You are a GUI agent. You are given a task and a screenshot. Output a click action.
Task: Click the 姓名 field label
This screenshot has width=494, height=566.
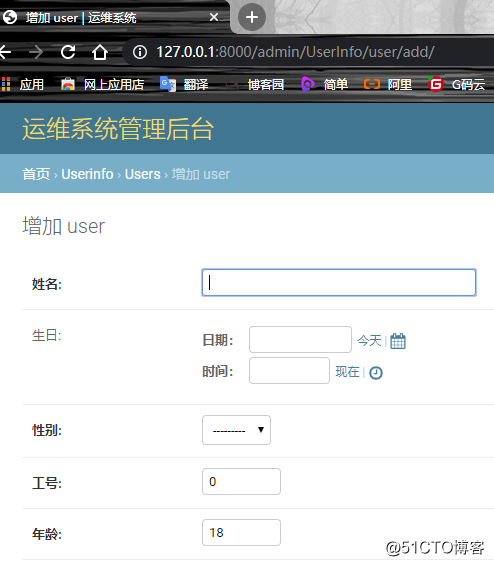tap(47, 284)
